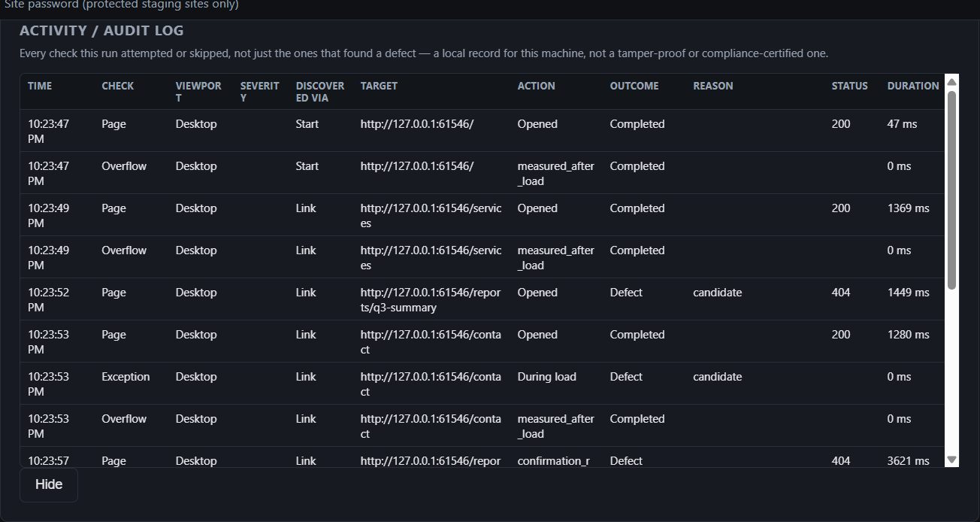The image size is (980, 522).
Task: Click the confirmation_r action cell
Action: coord(554,461)
